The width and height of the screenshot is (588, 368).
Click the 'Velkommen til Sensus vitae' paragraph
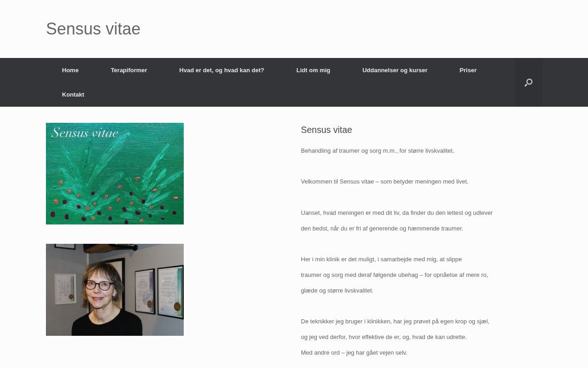coord(384,182)
